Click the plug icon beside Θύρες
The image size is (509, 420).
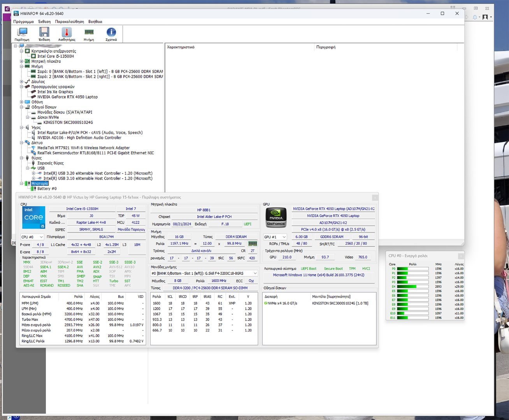[27, 158]
